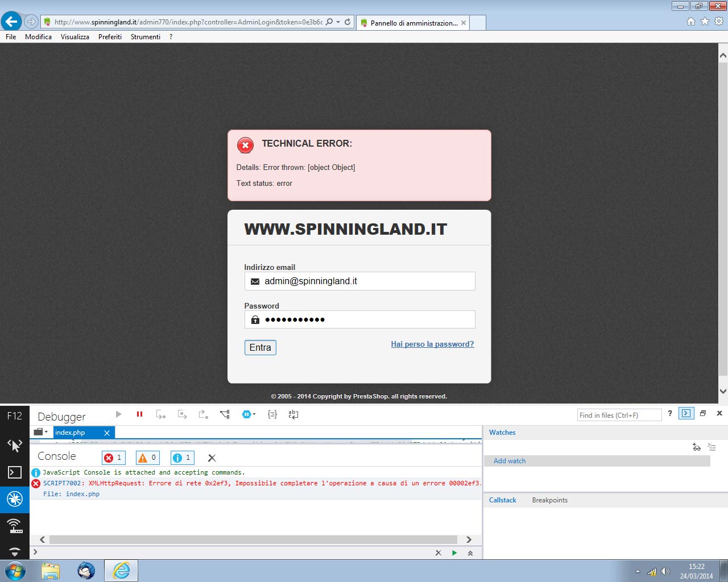Click the debugger Continue play icon

pos(118,414)
